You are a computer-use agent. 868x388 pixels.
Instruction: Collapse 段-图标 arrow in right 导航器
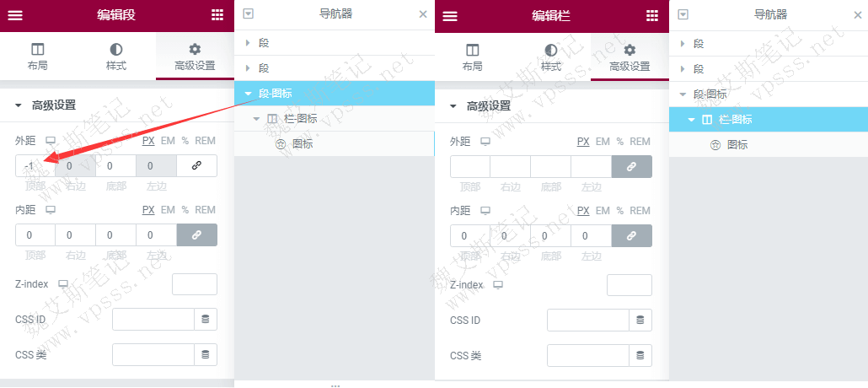(683, 94)
